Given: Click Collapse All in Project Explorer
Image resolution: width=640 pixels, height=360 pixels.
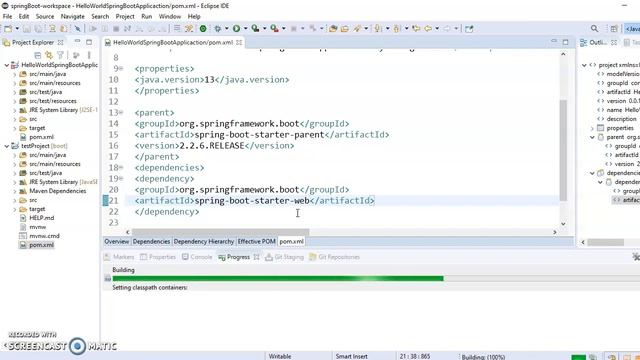Looking at the screenshot, I should [x=38, y=55].
